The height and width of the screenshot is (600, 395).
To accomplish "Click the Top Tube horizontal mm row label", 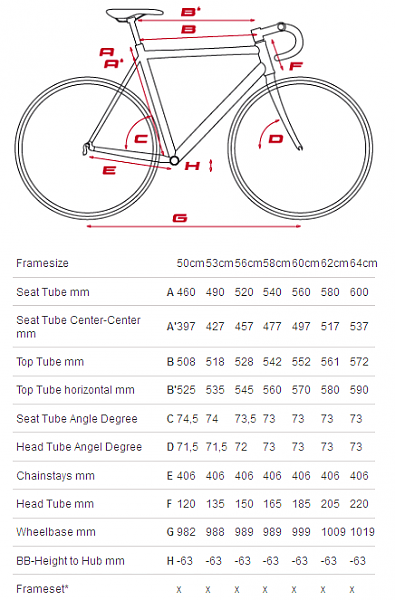I will click(75, 390).
